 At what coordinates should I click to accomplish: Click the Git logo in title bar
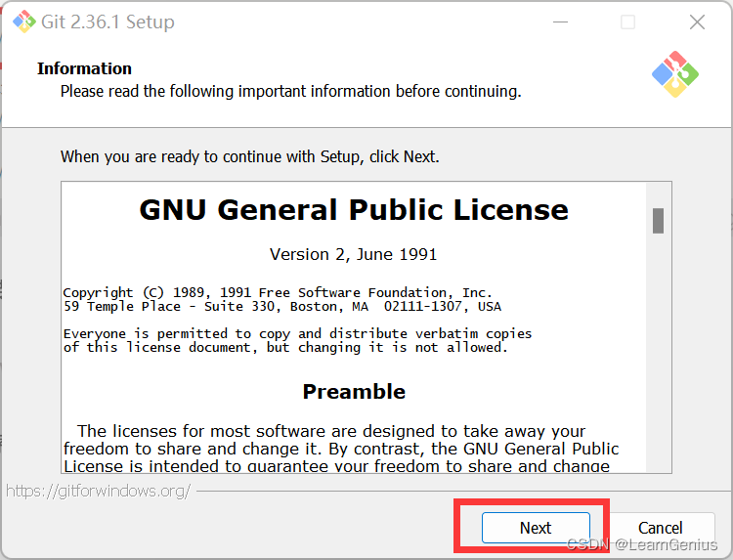tap(23, 22)
